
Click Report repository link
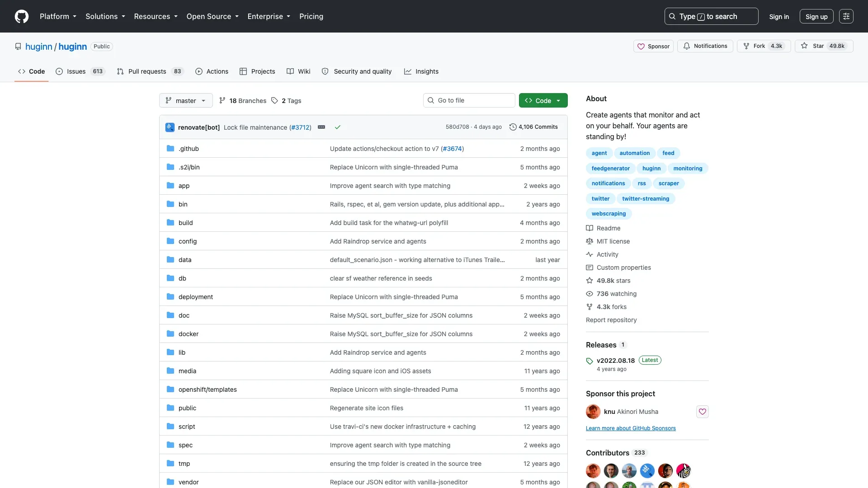[611, 320]
